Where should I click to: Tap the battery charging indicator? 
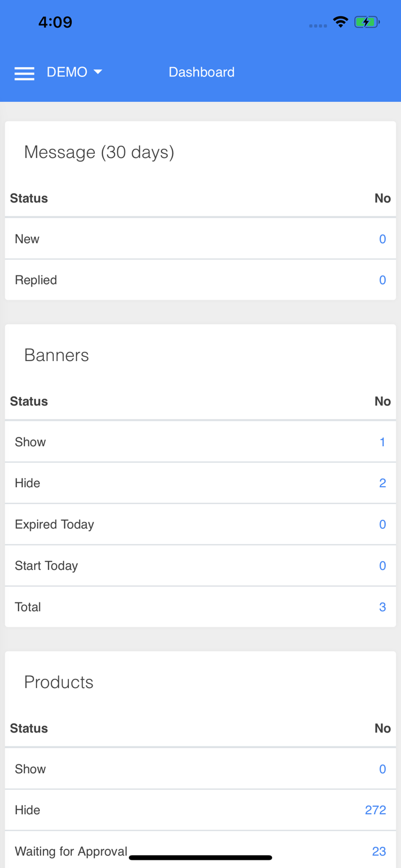coord(367,21)
